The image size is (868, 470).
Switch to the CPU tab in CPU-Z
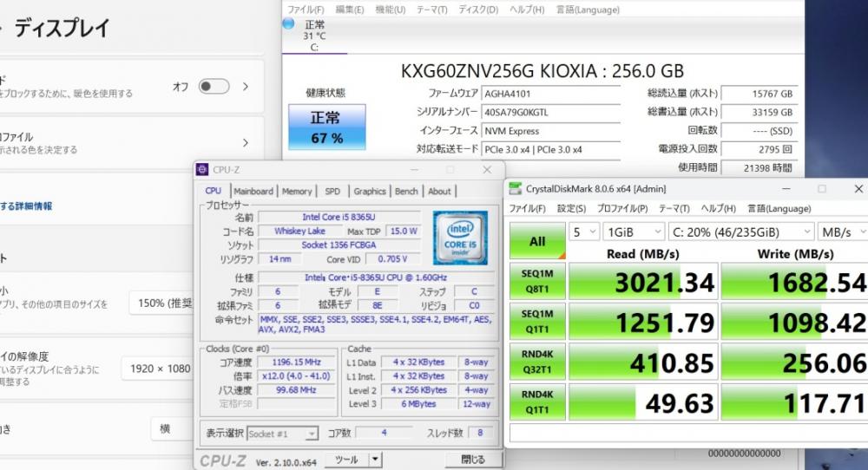click(214, 191)
